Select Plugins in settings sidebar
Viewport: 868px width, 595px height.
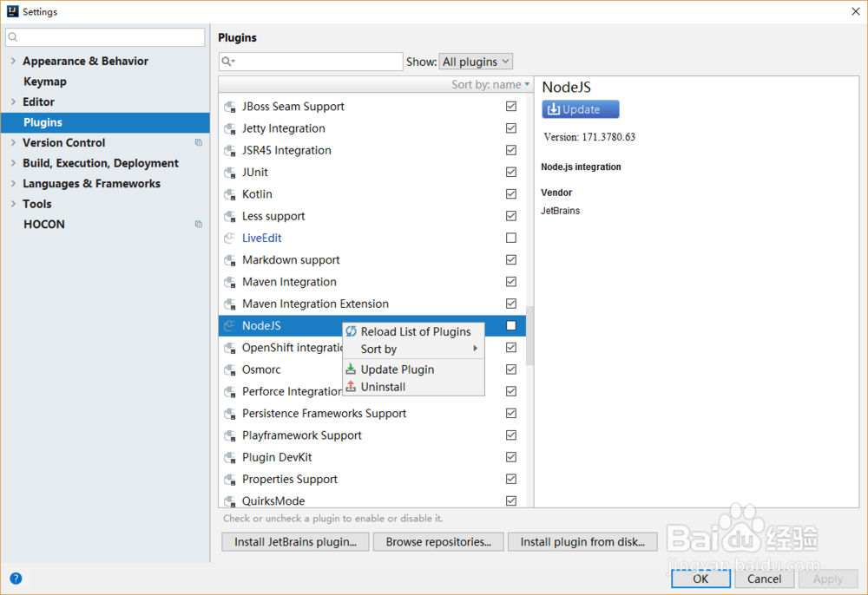tap(105, 122)
